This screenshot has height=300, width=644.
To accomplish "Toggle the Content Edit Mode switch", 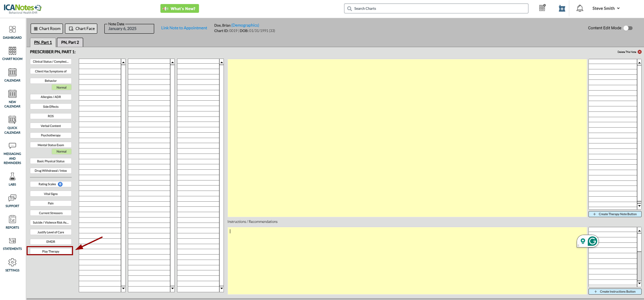I will tap(628, 28).
